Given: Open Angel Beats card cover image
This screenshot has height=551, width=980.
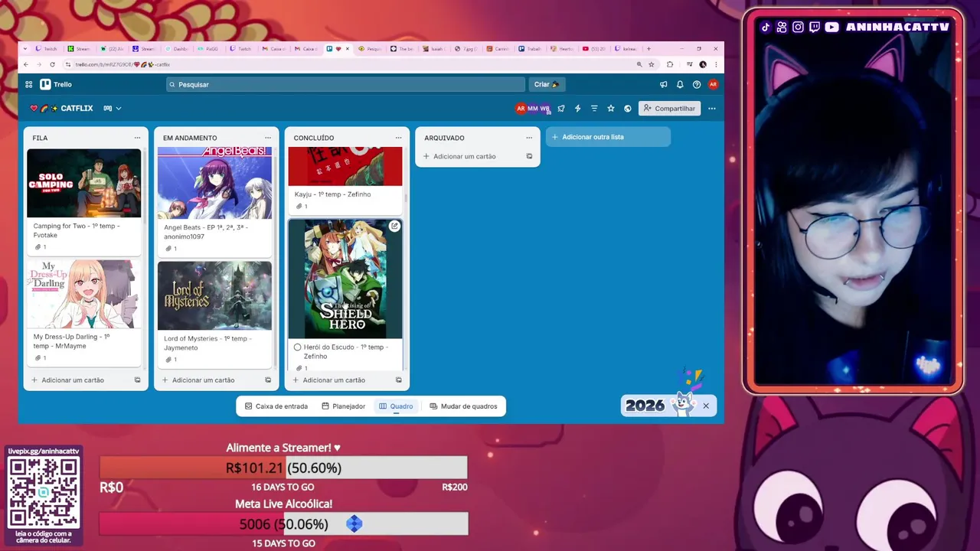Looking at the screenshot, I should click(x=214, y=183).
